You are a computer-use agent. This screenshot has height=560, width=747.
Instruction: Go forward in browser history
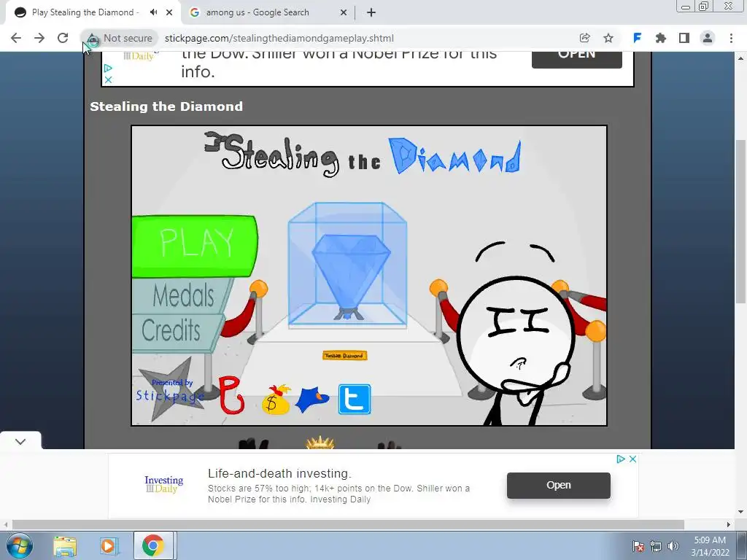(39, 38)
